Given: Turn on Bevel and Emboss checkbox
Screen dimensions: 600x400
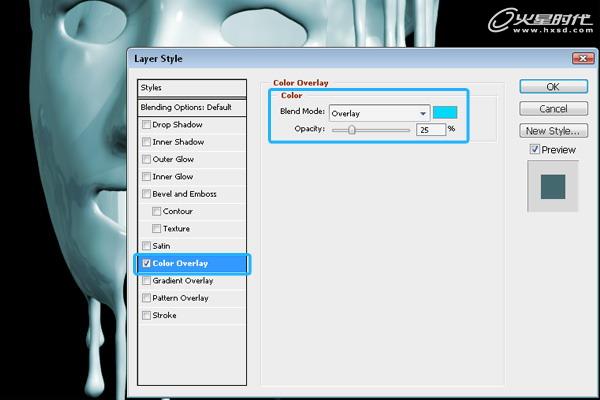Looking at the screenshot, I should (x=146, y=194).
